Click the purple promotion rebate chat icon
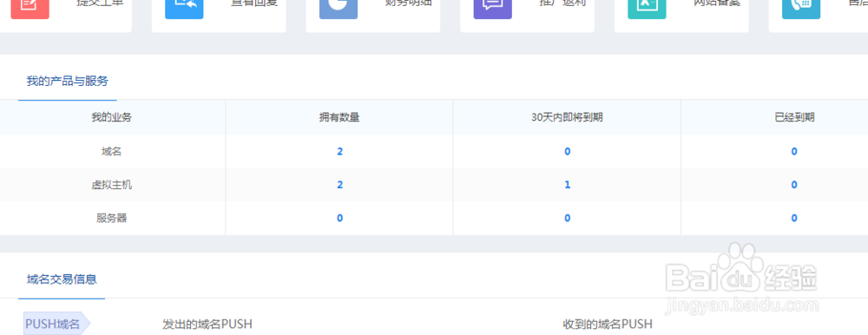This screenshot has width=868, height=335. point(493,10)
